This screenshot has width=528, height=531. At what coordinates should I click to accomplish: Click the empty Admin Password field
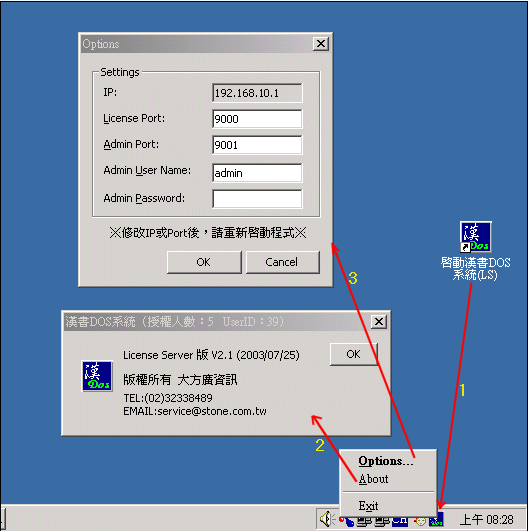coord(257,199)
